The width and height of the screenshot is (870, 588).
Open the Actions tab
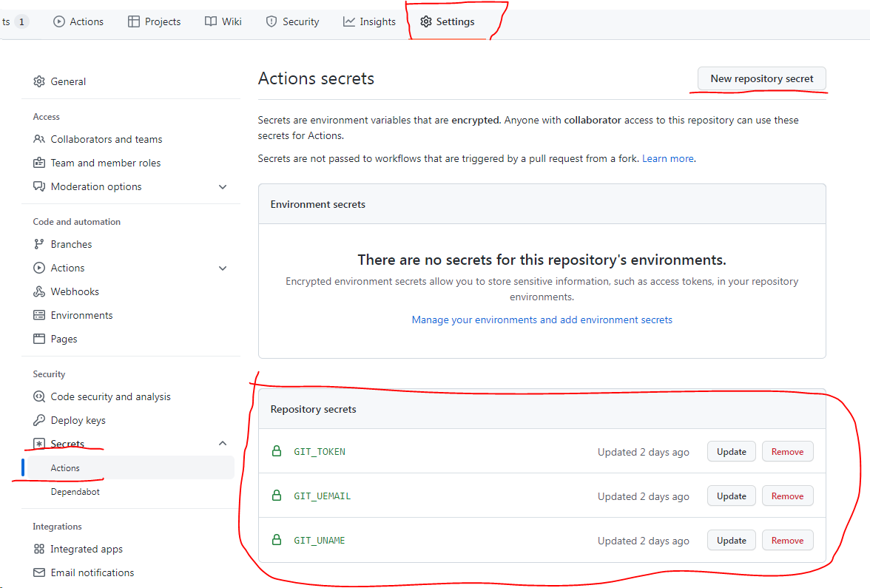78,21
